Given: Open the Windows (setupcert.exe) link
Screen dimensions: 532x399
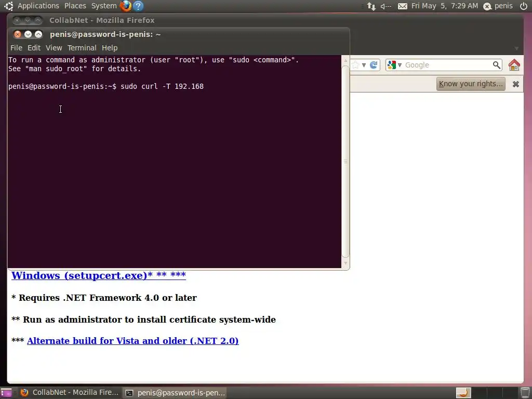Looking at the screenshot, I should 99,275.
